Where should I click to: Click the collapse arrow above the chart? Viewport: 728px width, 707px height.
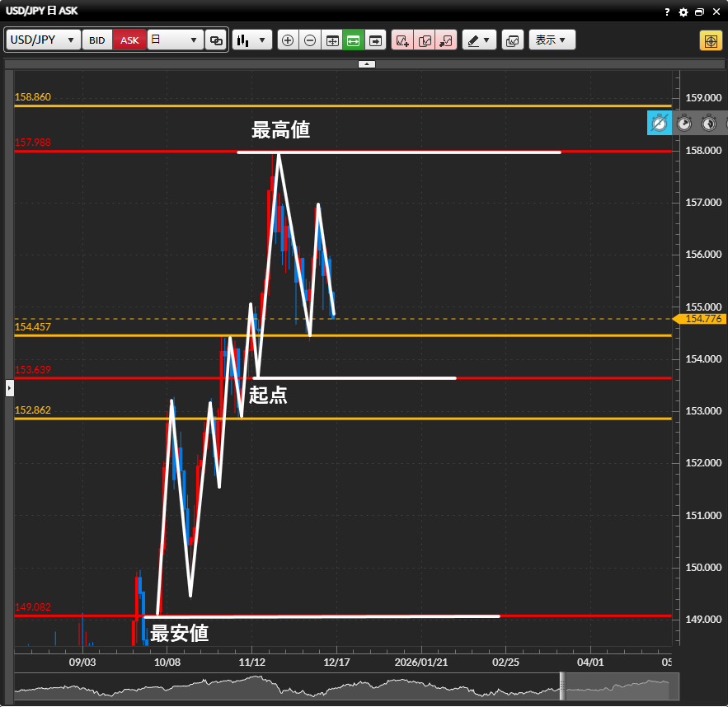pos(367,63)
